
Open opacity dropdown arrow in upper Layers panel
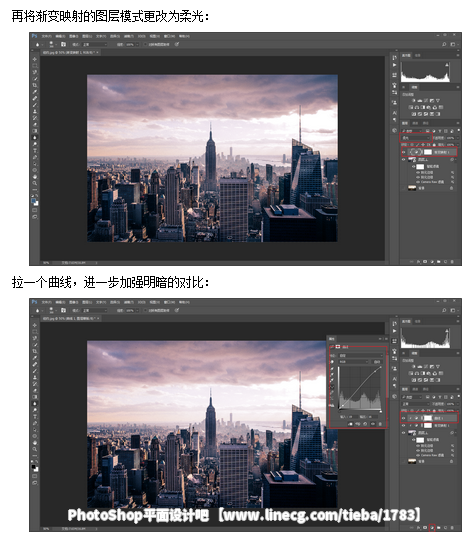point(458,138)
